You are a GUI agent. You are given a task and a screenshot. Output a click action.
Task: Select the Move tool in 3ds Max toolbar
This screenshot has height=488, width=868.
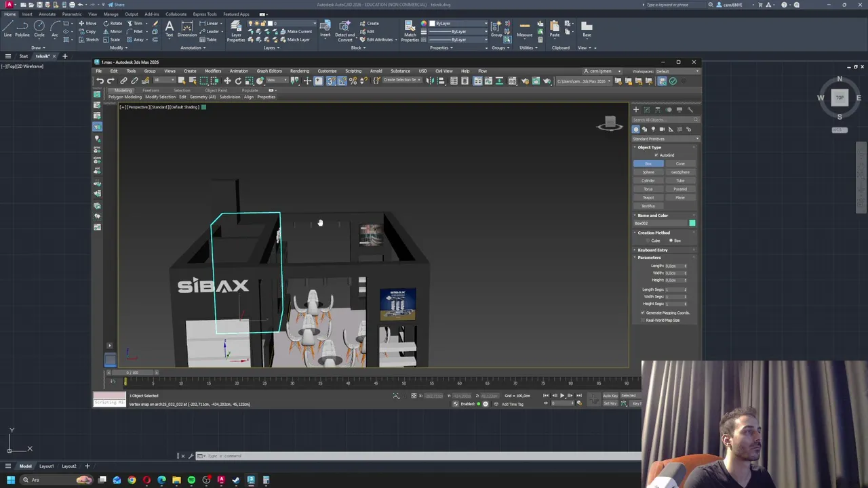pyautogui.click(x=227, y=81)
